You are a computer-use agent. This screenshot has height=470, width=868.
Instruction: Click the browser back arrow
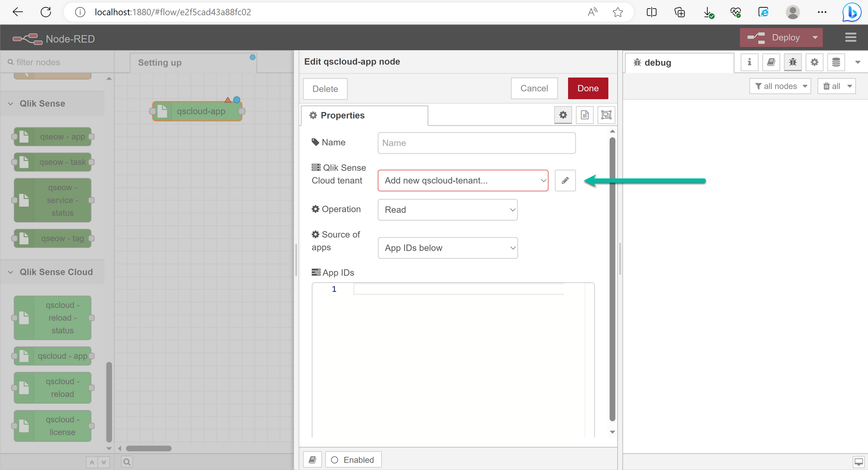[x=18, y=12]
